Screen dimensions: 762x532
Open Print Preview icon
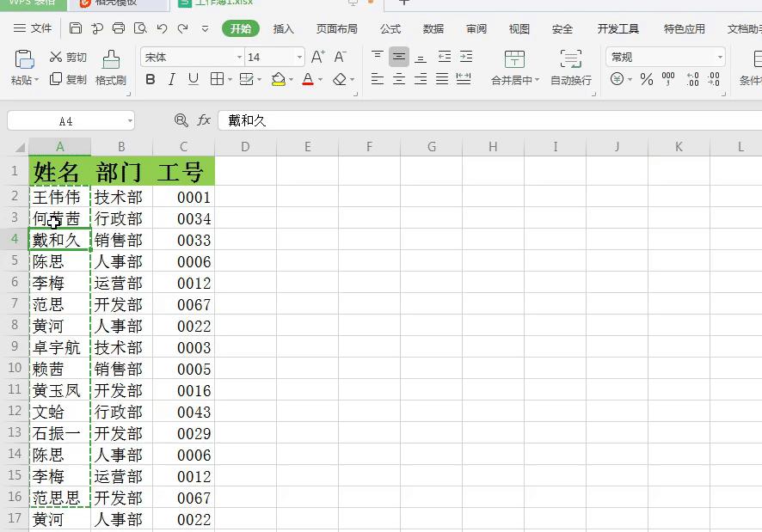coord(140,28)
